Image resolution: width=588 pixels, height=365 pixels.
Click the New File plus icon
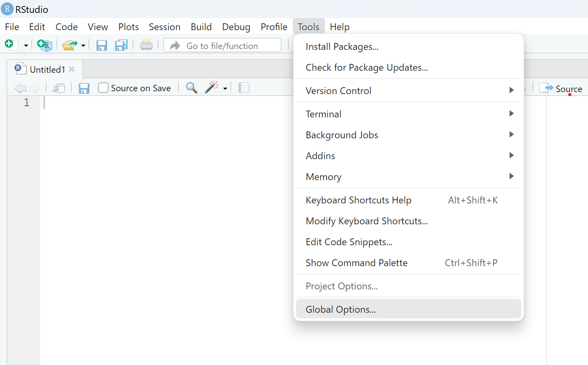(10, 45)
